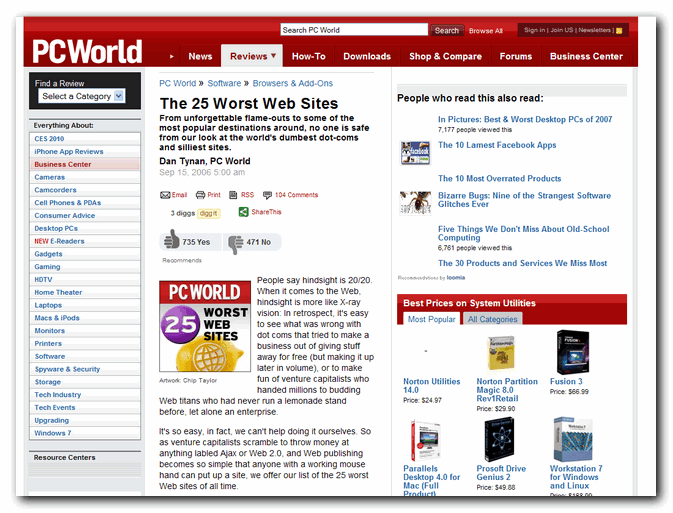Screen dimensions: 673x513
Task: Open the Downloads navigation tab
Action: [367, 56]
